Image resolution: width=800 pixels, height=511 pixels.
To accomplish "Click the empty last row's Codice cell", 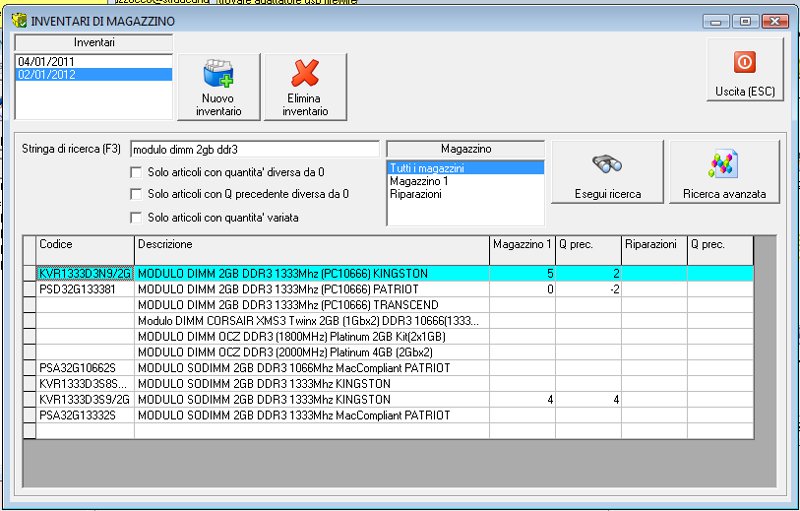I will pyautogui.click(x=85, y=431).
